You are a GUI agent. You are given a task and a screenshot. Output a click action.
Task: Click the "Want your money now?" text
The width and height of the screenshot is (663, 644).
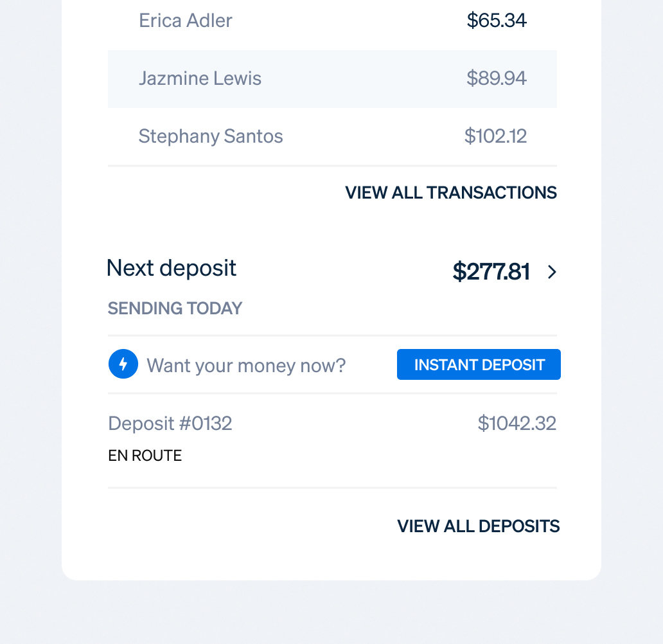(246, 366)
